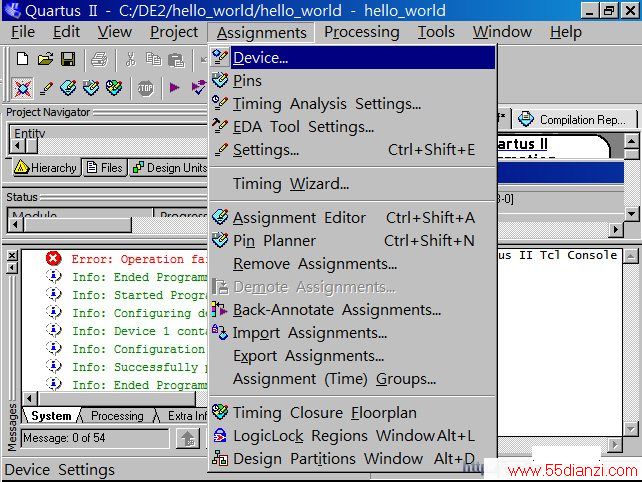The height and width of the screenshot is (482, 642).
Task: Select Pin Planner menu entry
Action: (353, 240)
